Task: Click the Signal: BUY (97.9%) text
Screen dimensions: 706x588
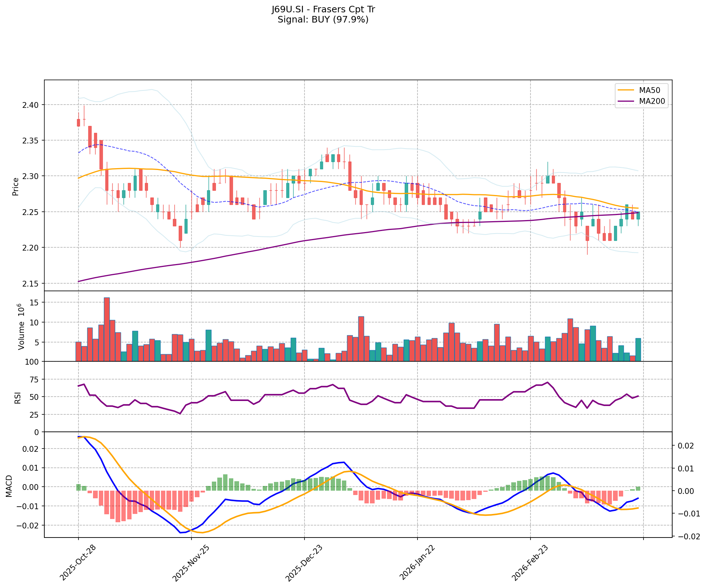Action: click(x=323, y=20)
